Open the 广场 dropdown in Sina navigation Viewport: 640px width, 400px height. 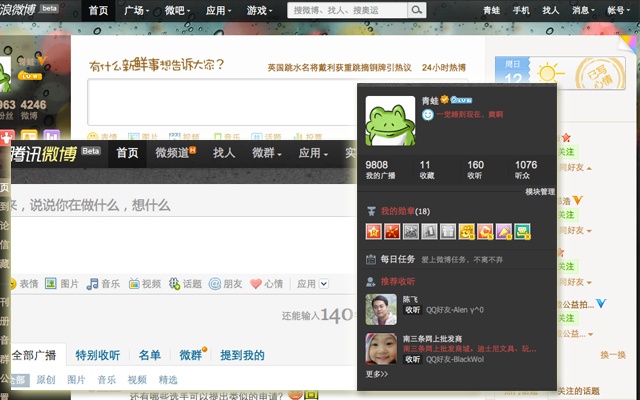(136, 10)
